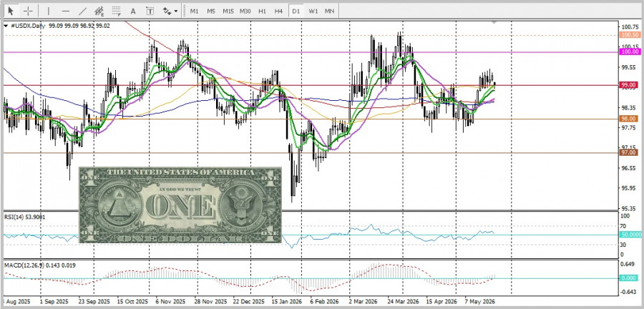This screenshot has width=644, height=309.
Task: Switch to the MN monthly timeframe
Action: tap(329, 11)
